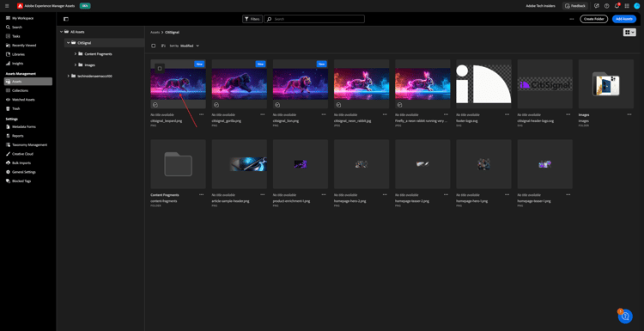The image size is (644, 331).
Task: Tick the select-all checkbox above the grid
Action: tap(154, 46)
